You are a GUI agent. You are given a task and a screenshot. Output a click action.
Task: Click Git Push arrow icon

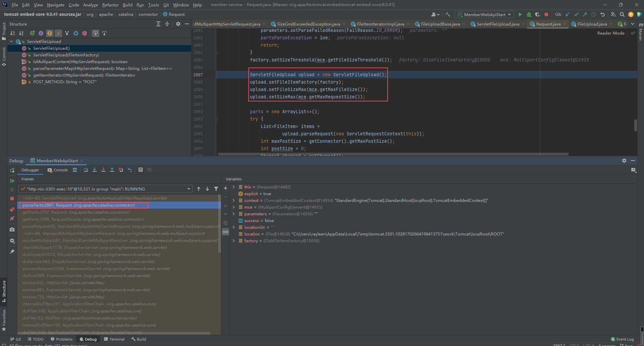tap(585, 14)
